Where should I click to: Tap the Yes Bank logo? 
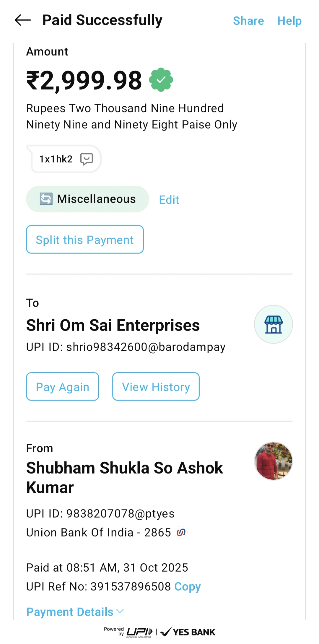pyautogui.click(x=188, y=632)
